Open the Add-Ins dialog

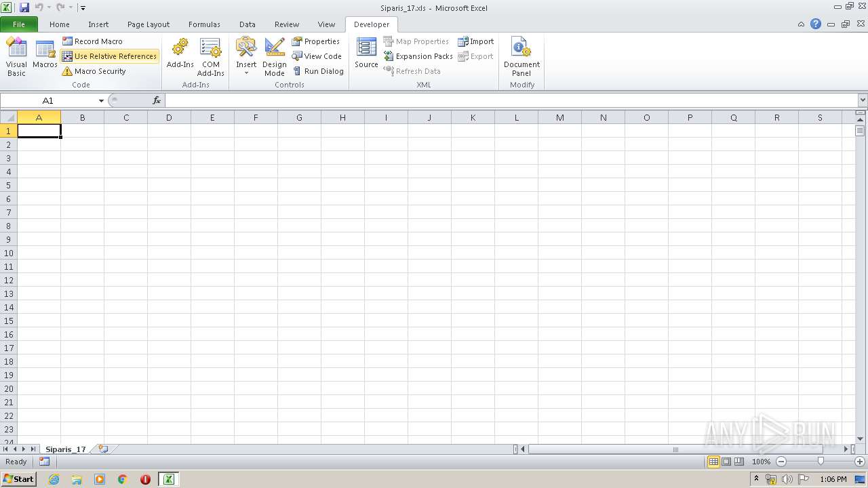click(180, 54)
